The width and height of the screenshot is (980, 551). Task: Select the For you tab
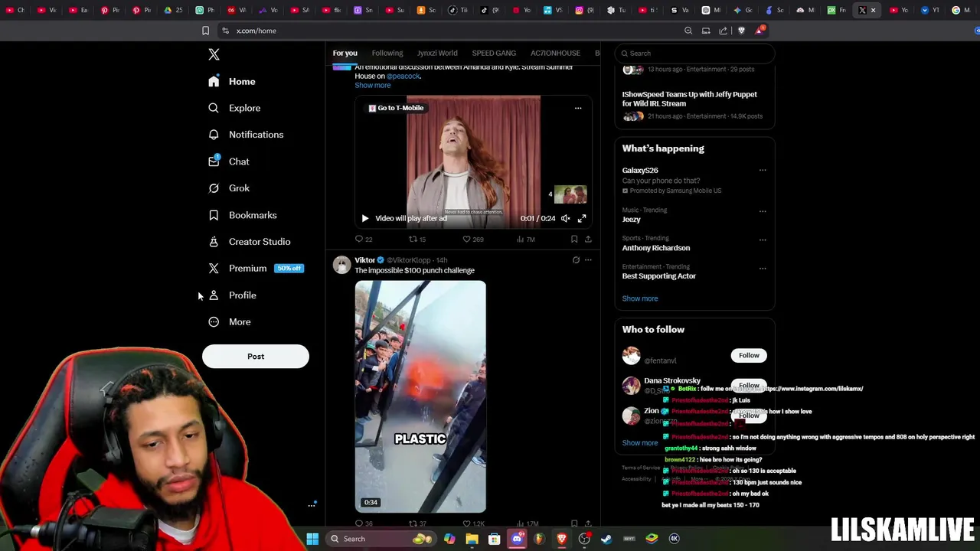click(x=345, y=53)
